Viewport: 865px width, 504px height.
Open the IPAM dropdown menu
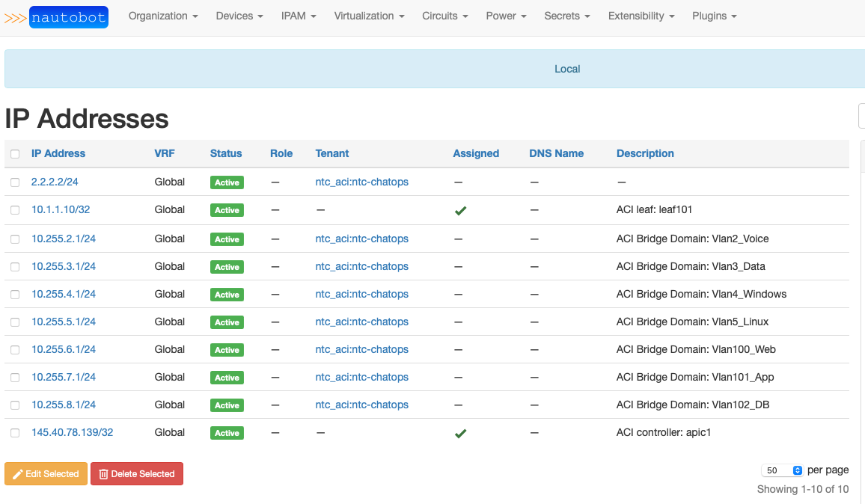[298, 16]
